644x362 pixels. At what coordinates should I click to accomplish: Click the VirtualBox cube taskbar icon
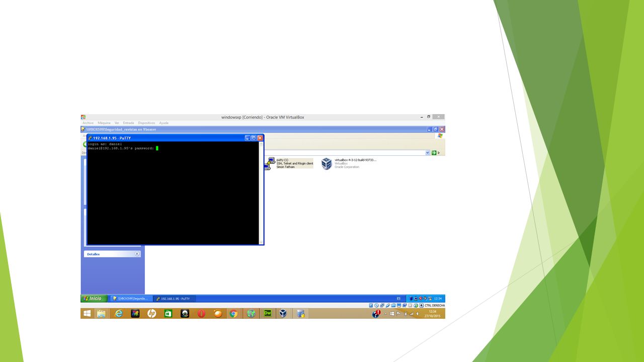[x=283, y=313]
